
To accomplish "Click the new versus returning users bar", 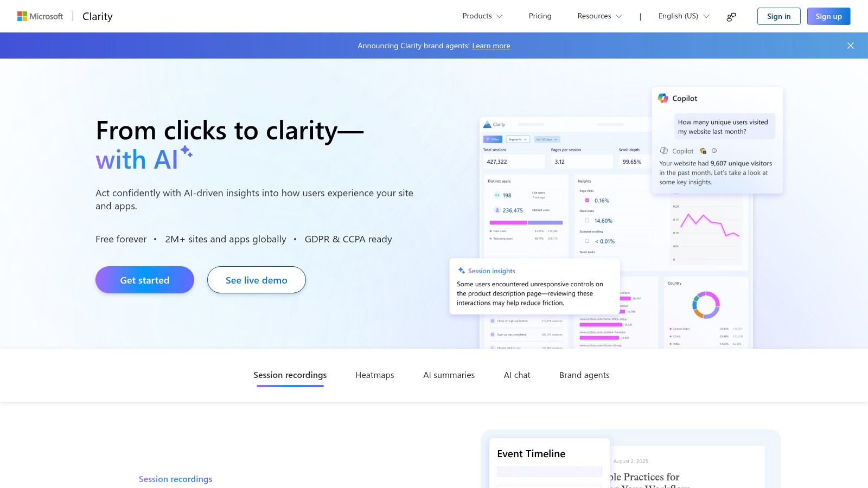I will coord(526,222).
